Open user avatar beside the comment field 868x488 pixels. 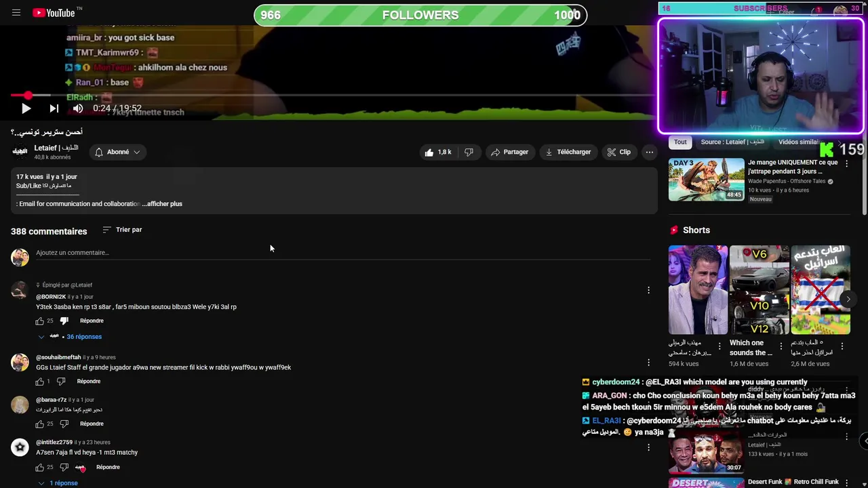(20, 257)
